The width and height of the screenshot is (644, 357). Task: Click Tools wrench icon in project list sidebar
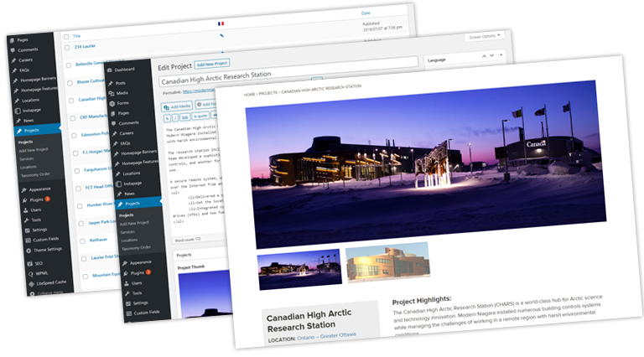(x=26, y=220)
